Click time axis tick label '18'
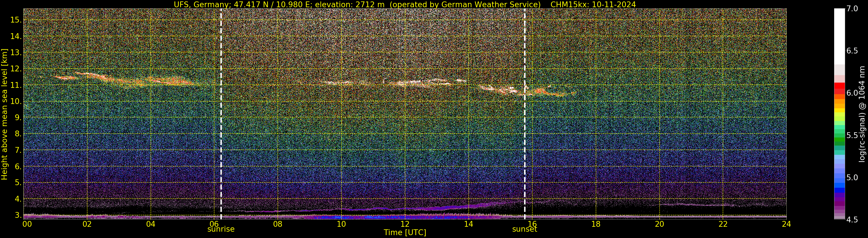The width and height of the screenshot is (868, 238). click(596, 224)
